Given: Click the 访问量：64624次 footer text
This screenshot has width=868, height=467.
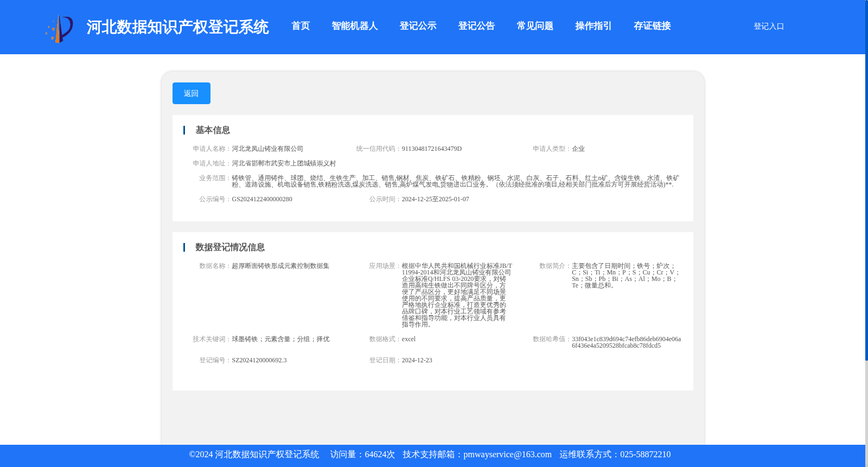Looking at the screenshot, I should tap(362, 455).
